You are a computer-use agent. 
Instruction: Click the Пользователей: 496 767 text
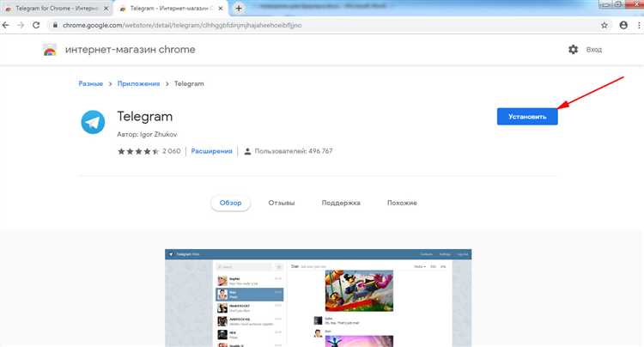click(294, 151)
